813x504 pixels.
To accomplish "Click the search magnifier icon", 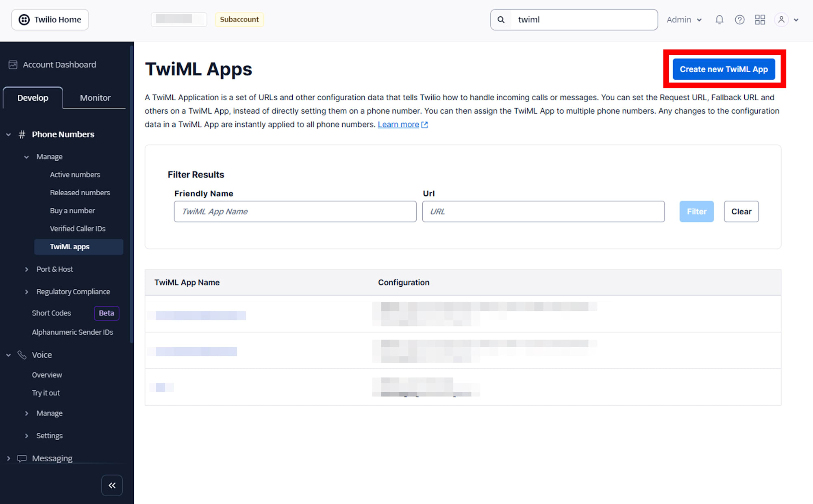I will [501, 19].
